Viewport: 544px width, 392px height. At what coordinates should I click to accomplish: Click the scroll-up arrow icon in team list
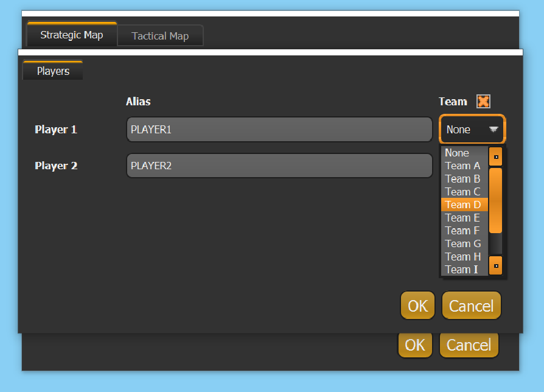point(495,156)
